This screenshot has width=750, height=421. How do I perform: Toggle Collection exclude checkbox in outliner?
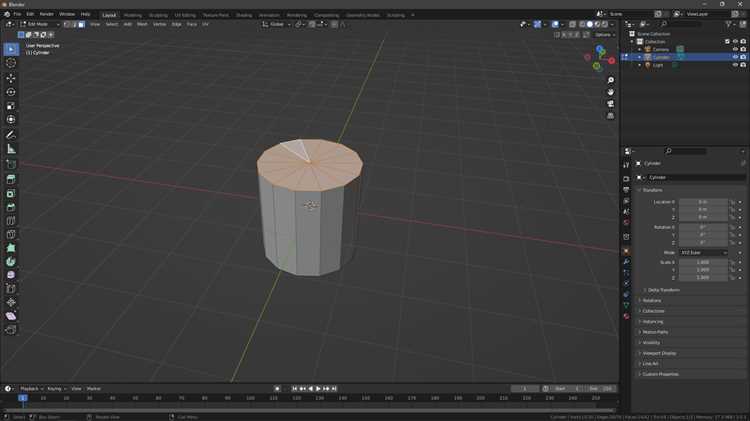[727, 42]
